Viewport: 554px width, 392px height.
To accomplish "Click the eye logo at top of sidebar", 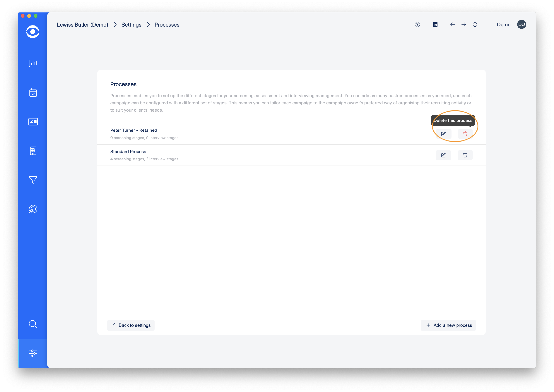I will (33, 32).
